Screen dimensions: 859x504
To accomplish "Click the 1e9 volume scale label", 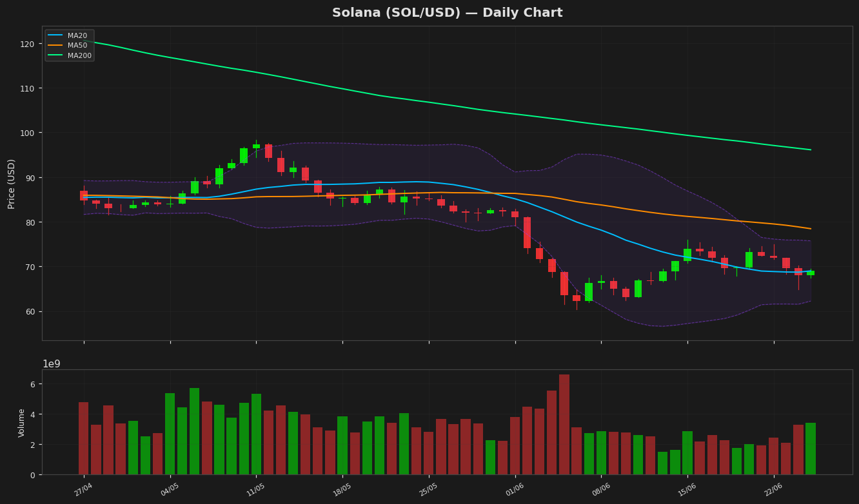I will [52, 364].
